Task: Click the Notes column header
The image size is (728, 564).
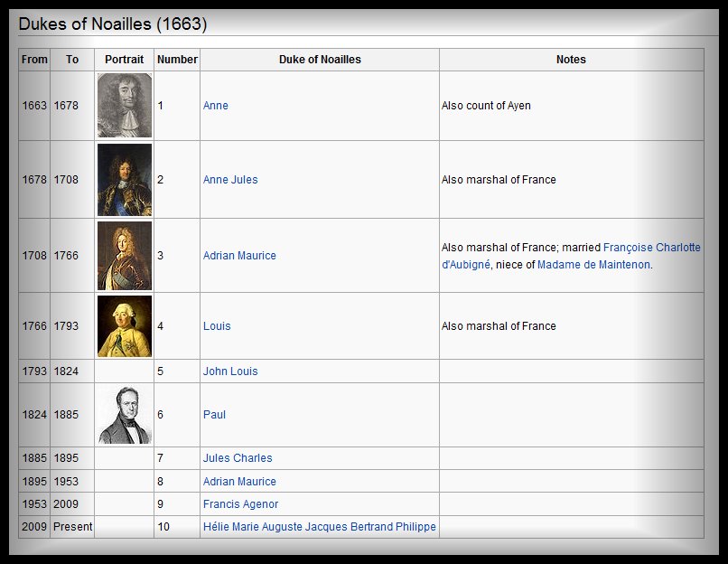Action: 571,60
